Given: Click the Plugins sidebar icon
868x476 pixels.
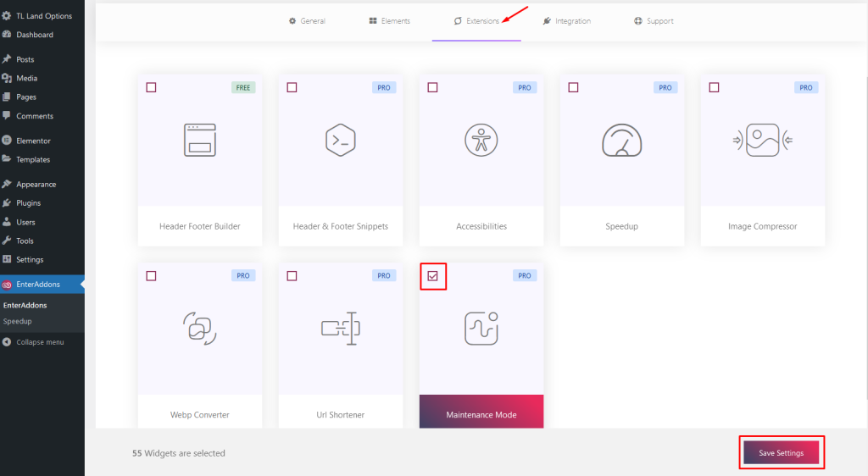Looking at the screenshot, I should click(x=7, y=203).
